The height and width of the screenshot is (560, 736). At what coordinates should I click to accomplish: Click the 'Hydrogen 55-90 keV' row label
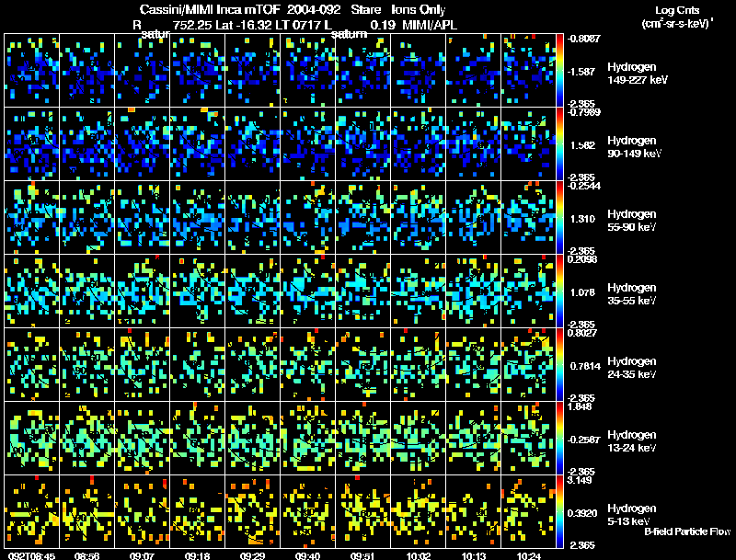point(632,221)
